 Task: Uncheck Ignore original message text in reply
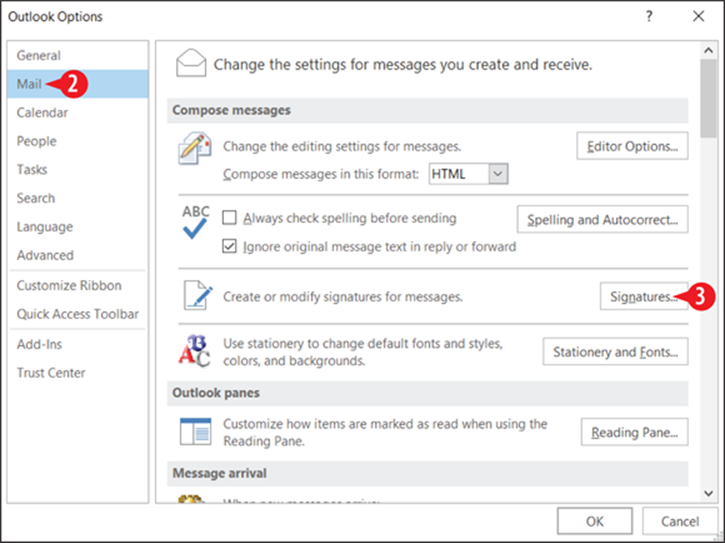pos(229,246)
